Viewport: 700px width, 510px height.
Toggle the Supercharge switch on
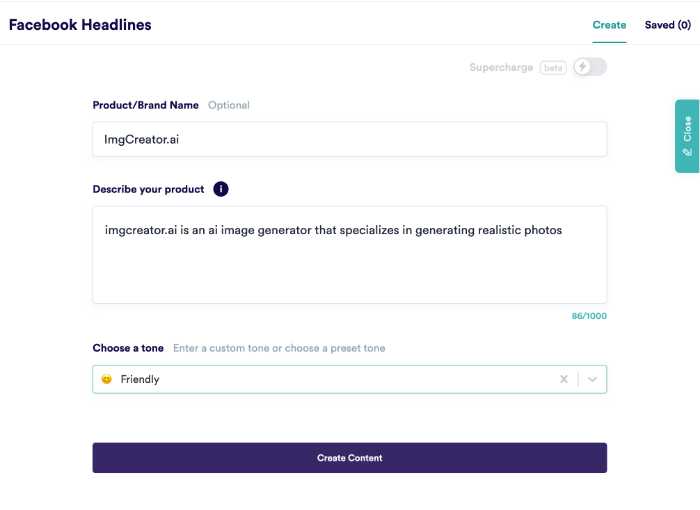tap(590, 67)
